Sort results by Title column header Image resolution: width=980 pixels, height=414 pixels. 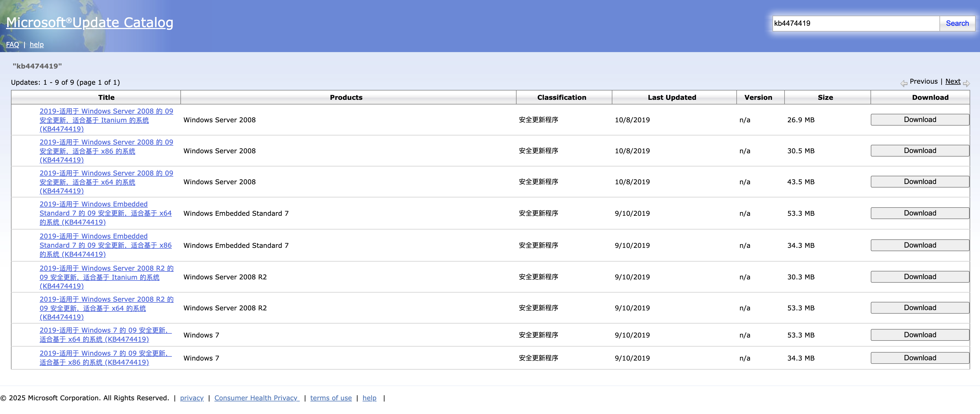[x=106, y=98]
